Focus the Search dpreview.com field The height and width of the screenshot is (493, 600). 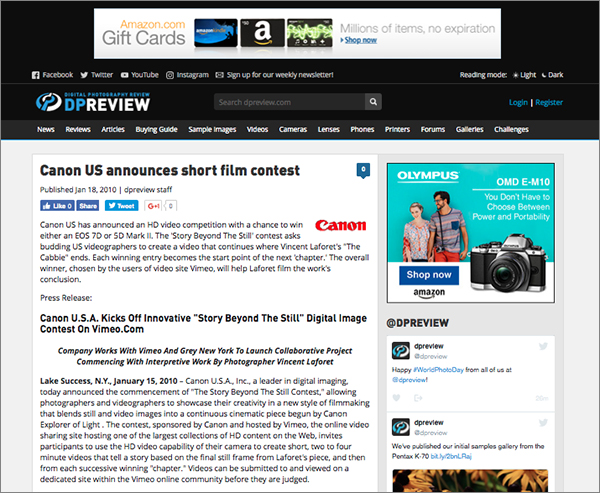[x=289, y=102]
